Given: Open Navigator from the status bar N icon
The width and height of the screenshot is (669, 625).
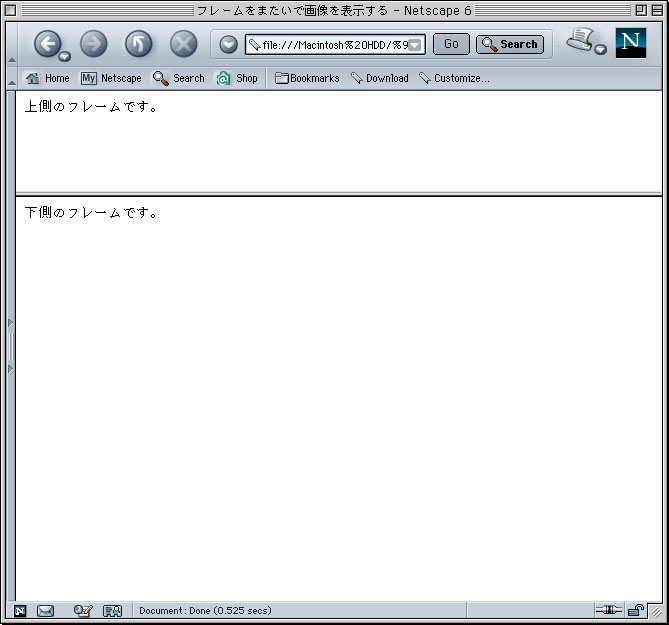Looking at the screenshot, I should coord(20,611).
